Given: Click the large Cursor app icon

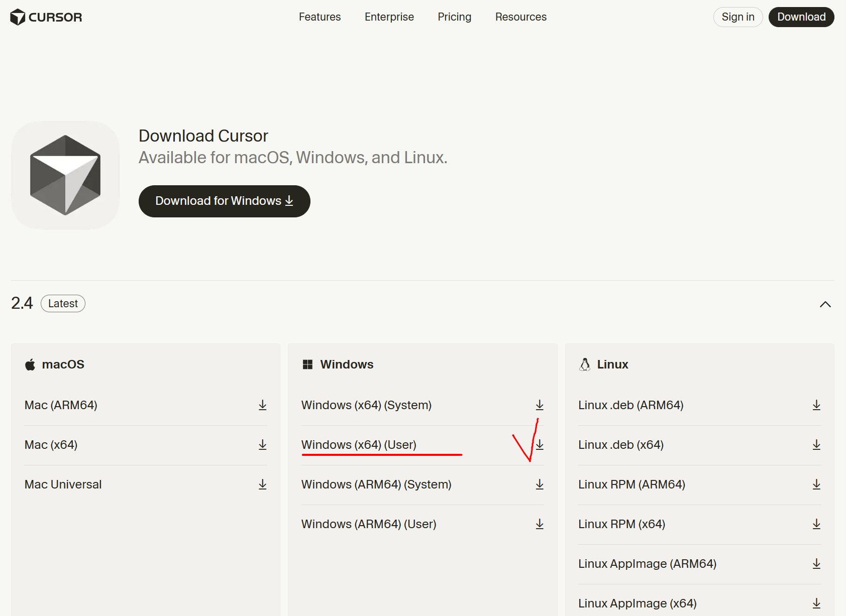Looking at the screenshot, I should tap(65, 175).
